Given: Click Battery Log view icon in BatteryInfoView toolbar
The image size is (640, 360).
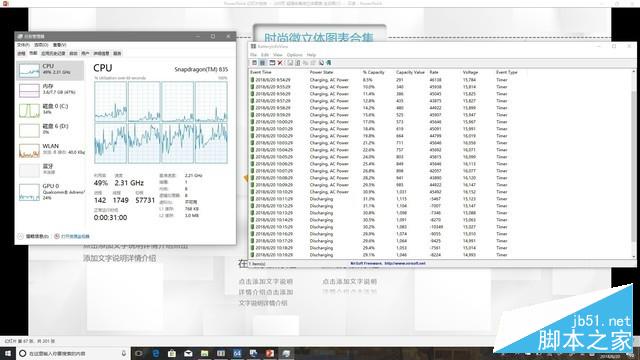Looking at the screenshot, I should click(262, 63).
